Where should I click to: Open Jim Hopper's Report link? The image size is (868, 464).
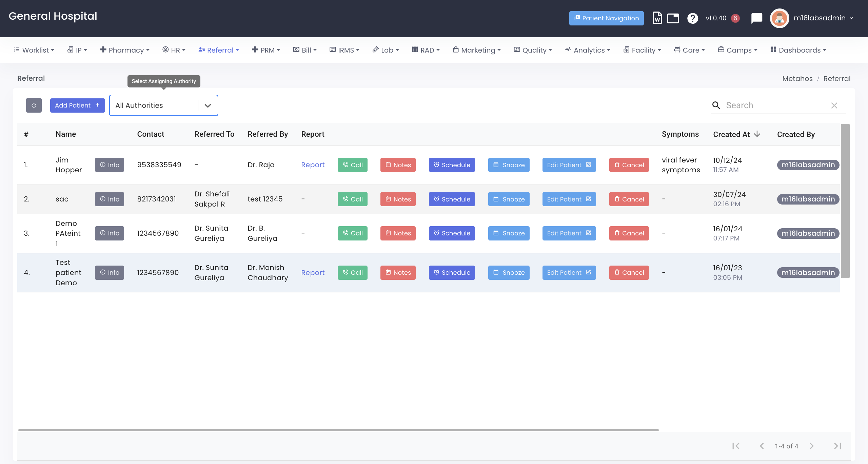click(x=313, y=165)
